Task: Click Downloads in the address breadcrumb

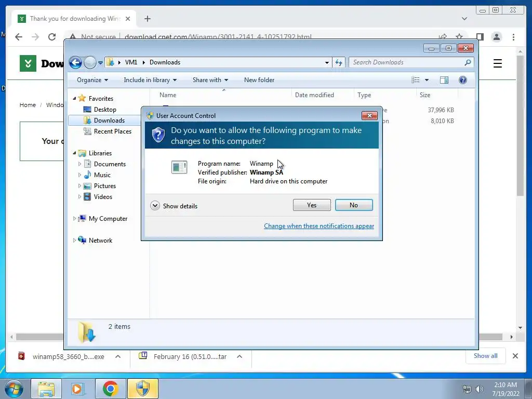Action: click(x=165, y=62)
